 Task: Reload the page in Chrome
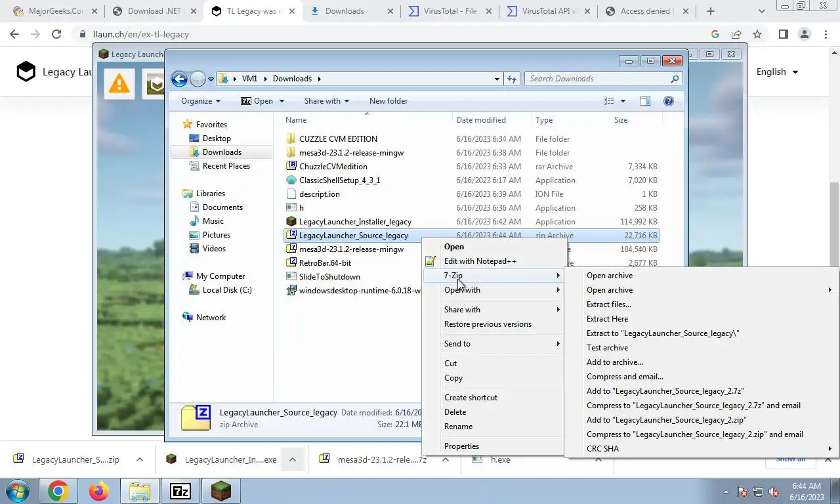click(x=56, y=34)
